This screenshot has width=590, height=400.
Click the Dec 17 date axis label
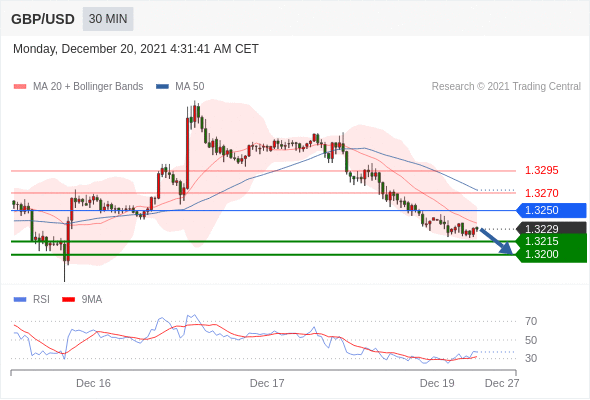point(267,383)
